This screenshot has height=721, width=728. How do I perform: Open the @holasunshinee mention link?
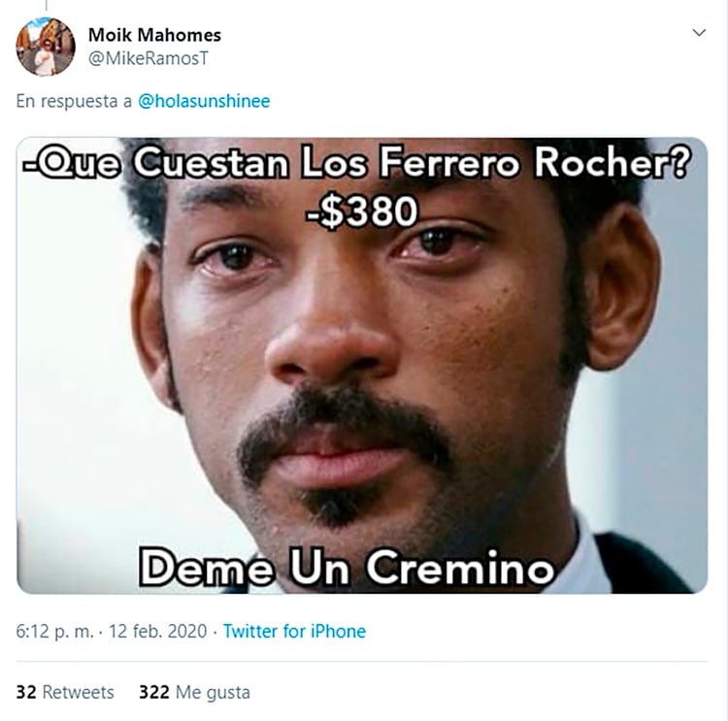coord(204,101)
